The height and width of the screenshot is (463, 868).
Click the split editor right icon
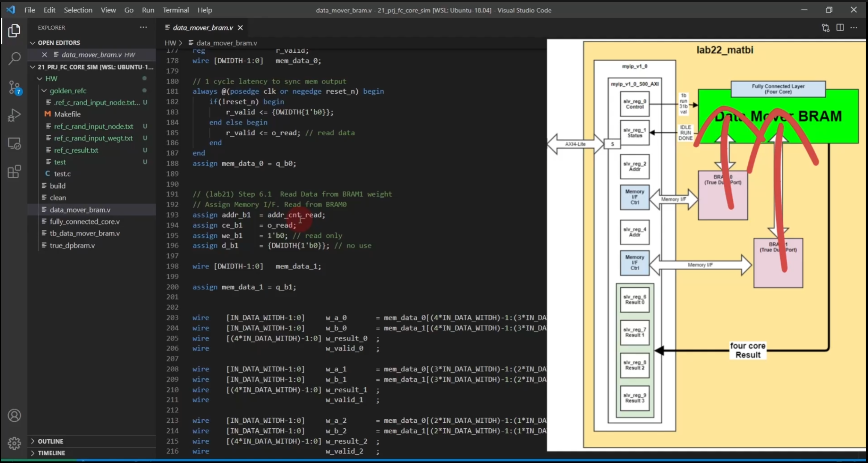coord(840,27)
